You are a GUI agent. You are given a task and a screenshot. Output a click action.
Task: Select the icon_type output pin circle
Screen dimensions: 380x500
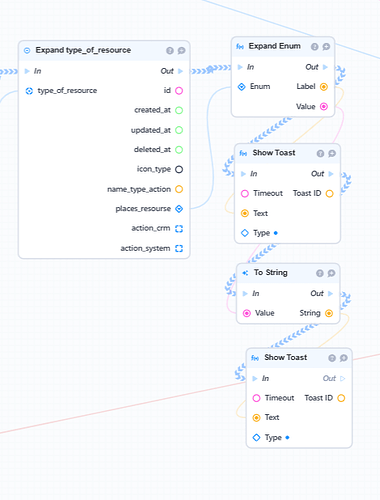click(179, 169)
